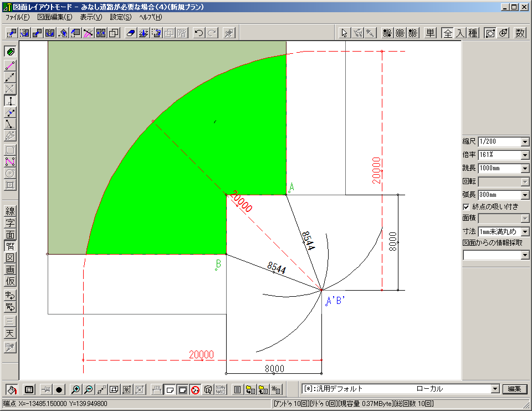Click the zoom out magnifier icon

coord(89,389)
